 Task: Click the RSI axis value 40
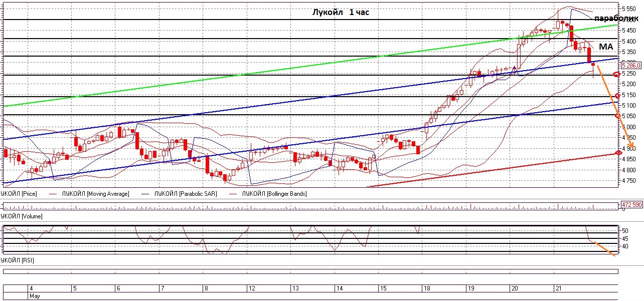(625, 246)
